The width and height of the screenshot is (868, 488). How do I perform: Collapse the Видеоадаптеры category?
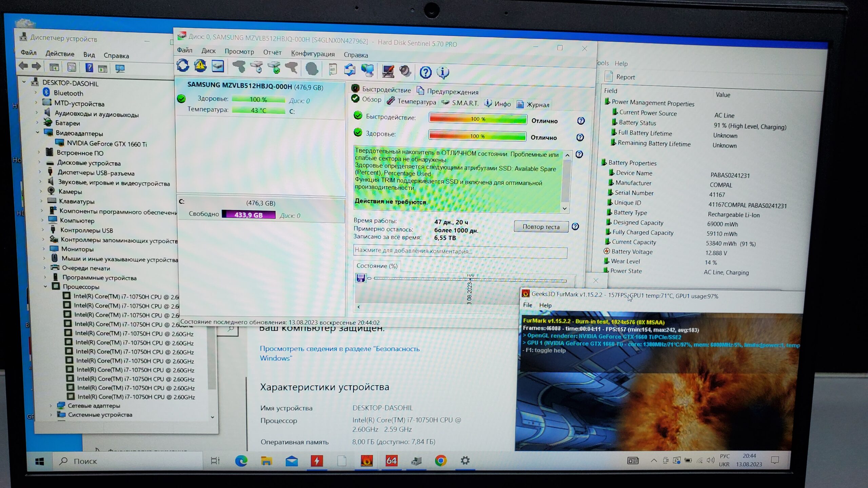(38, 133)
